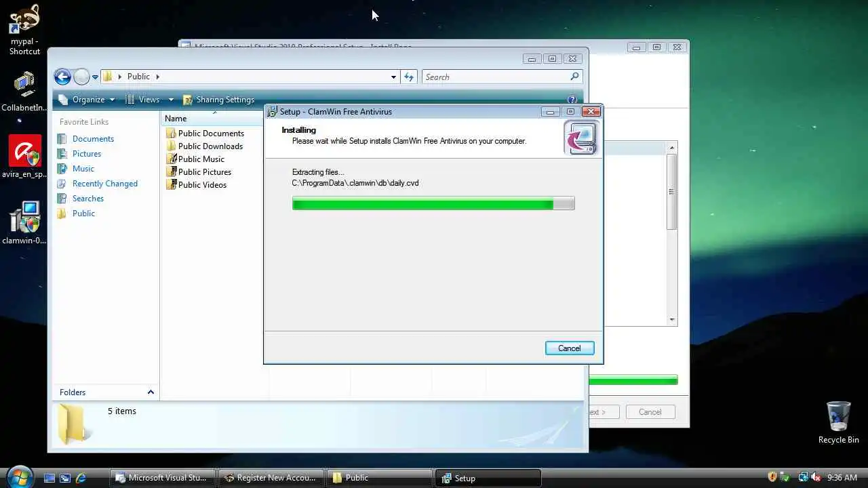Open the Recycle Bin
This screenshot has width=868, height=488.
[x=838, y=422]
